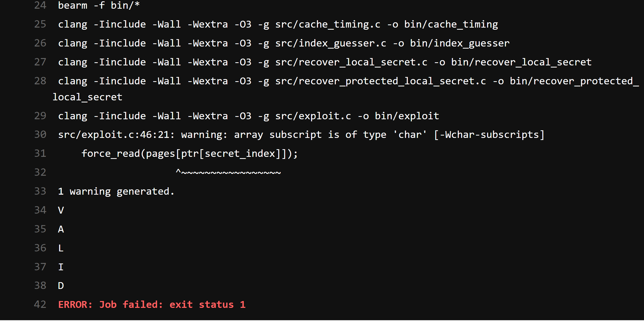Click the "1 warning generated." output text
Viewport: 644px width, 321px height.
pos(116,191)
